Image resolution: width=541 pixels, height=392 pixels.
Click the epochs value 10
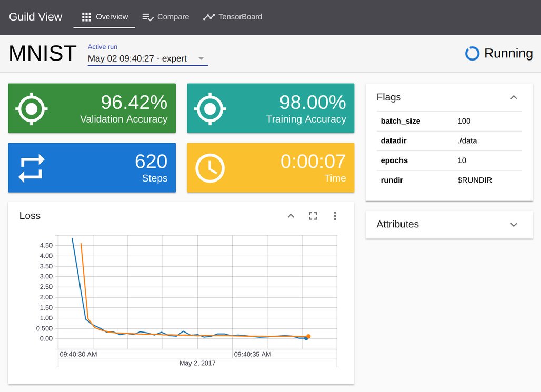462,160
